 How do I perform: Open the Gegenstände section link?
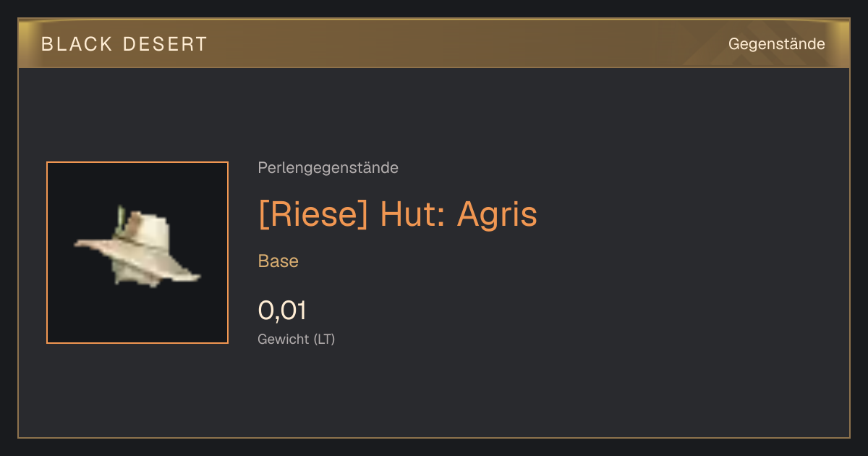point(776,44)
